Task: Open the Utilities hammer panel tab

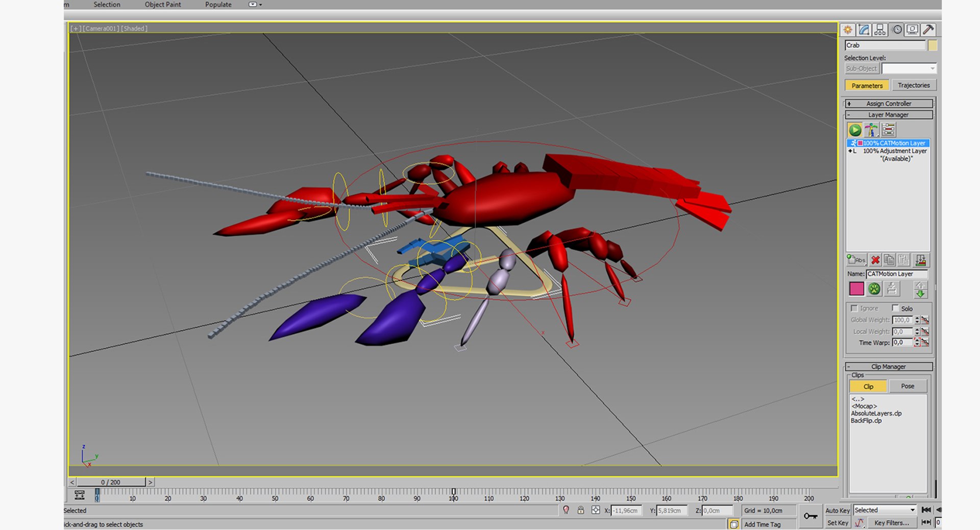Action: point(928,30)
